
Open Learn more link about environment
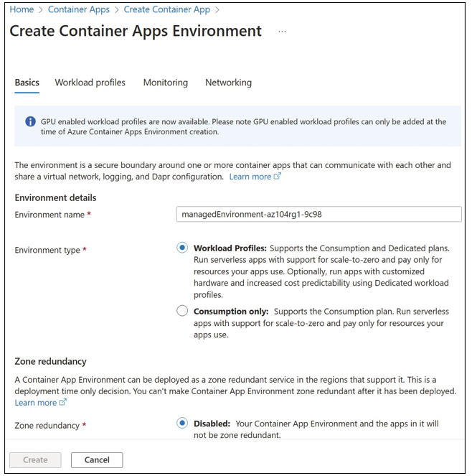[x=250, y=177]
